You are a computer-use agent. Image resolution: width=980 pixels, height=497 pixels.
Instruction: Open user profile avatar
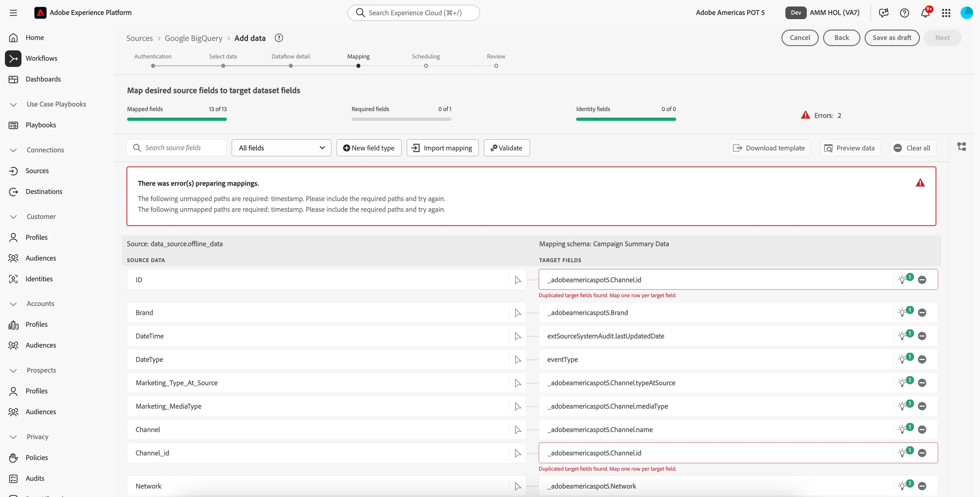pos(967,13)
